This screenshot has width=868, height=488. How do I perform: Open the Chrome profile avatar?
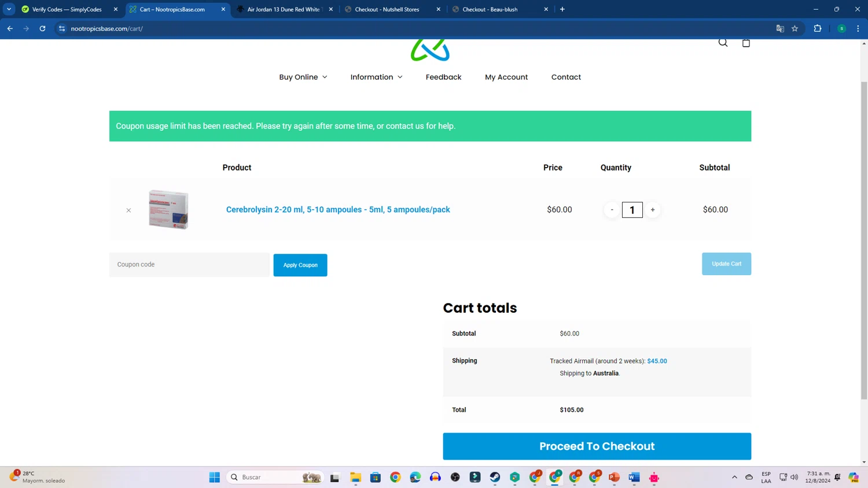(x=841, y=28)
